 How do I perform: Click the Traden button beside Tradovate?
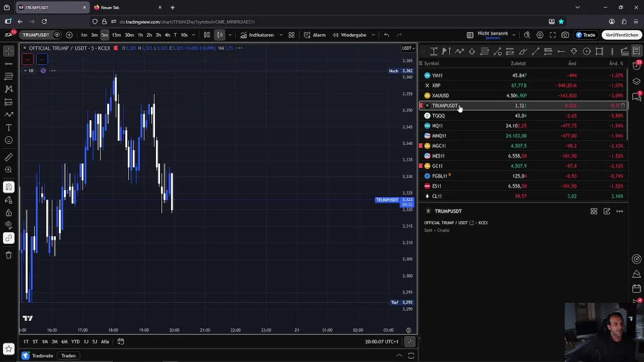[x=68, y=356]
